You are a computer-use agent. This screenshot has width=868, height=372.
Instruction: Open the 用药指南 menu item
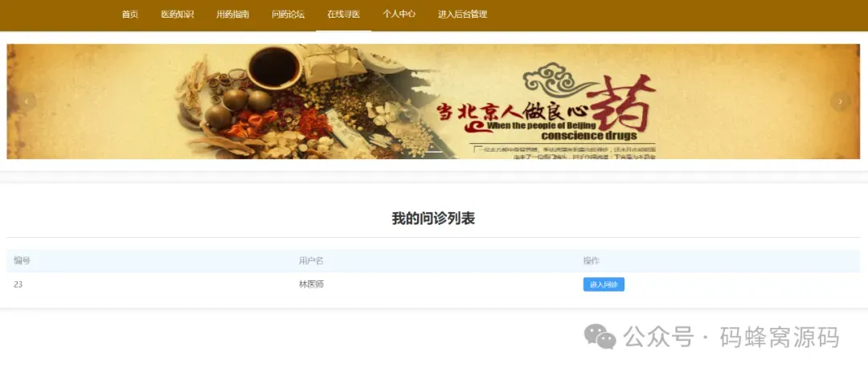tap(232, 14)
